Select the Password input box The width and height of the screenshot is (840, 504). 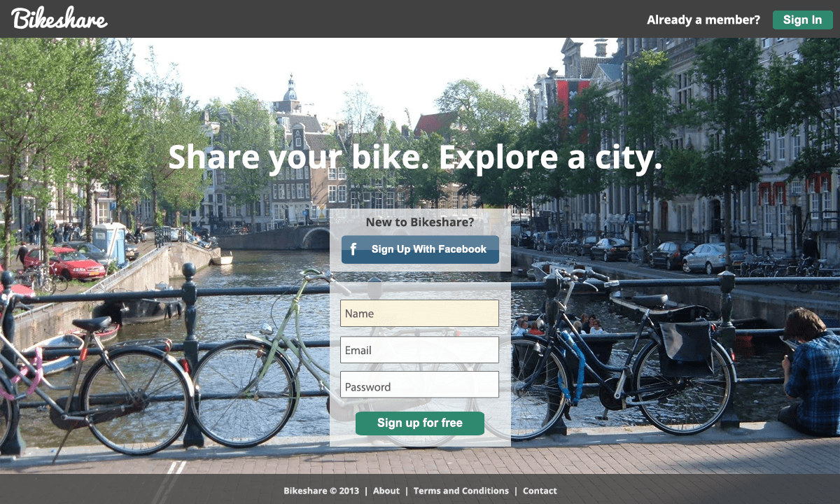419,386
